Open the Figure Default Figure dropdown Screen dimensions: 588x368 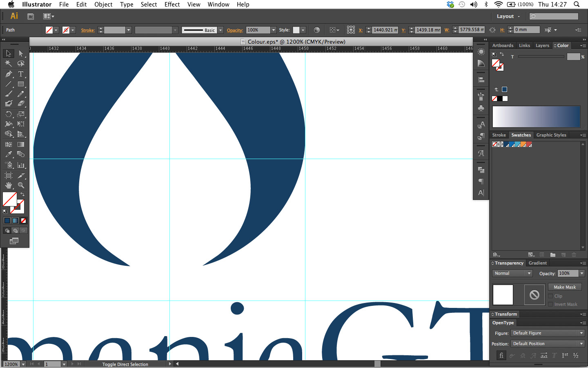click(548, 333)
